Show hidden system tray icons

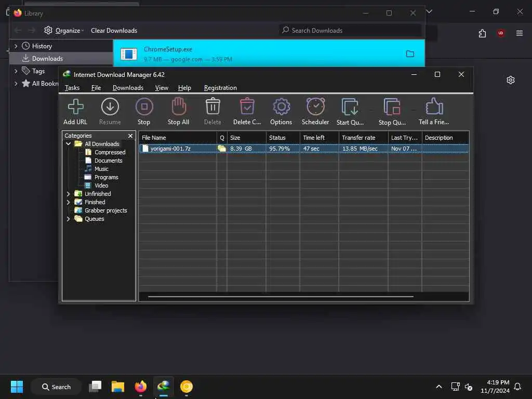tap(438, 387)
